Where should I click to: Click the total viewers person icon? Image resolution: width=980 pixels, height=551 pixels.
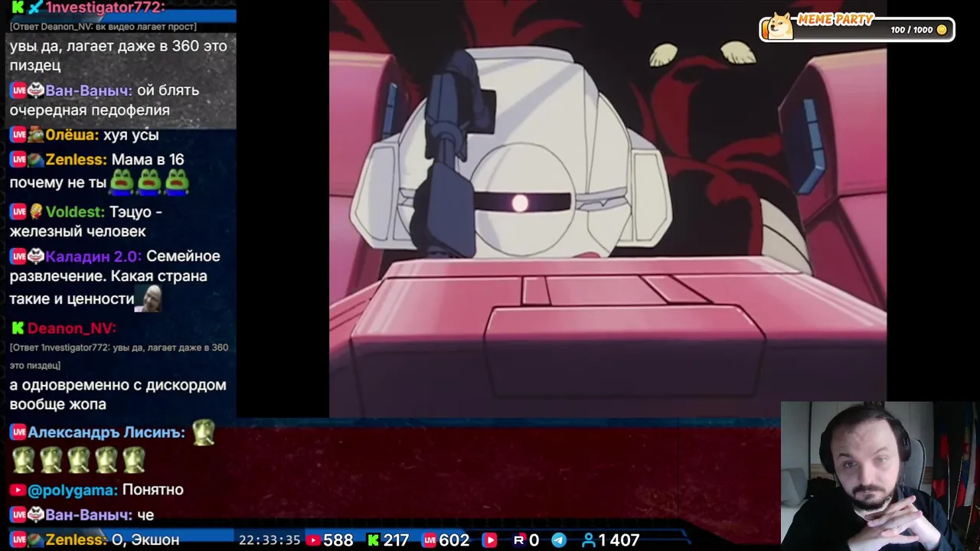pyautogui.click(x=588, y=540)
